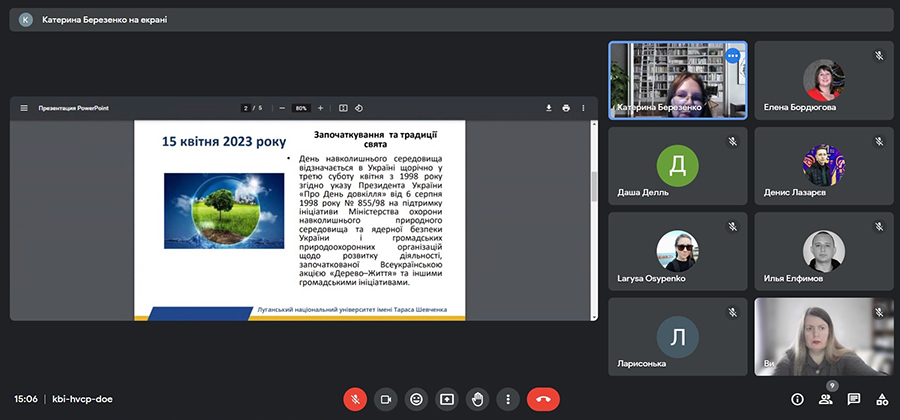
Task: Raise hand in the meeting
Action: (478, 398)
